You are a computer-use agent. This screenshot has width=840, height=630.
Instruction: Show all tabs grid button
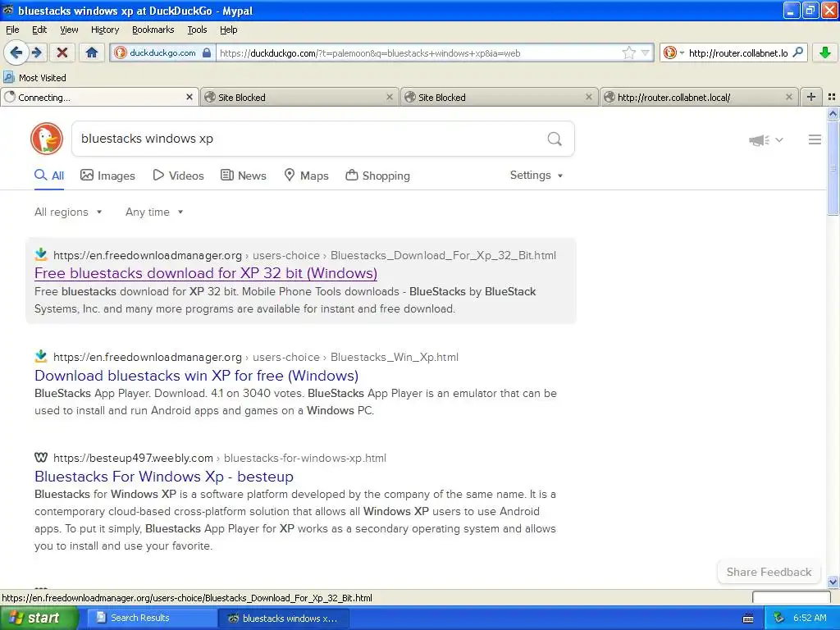[x=832, y=97]
